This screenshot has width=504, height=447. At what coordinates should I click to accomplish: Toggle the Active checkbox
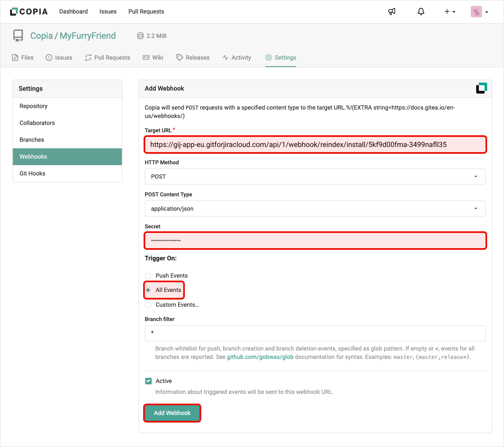[x=148, y=381]
